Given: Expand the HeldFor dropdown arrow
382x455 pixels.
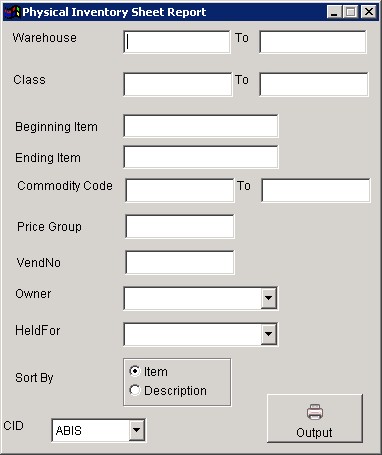Looking at the screenshot, I should click(269, 334).
